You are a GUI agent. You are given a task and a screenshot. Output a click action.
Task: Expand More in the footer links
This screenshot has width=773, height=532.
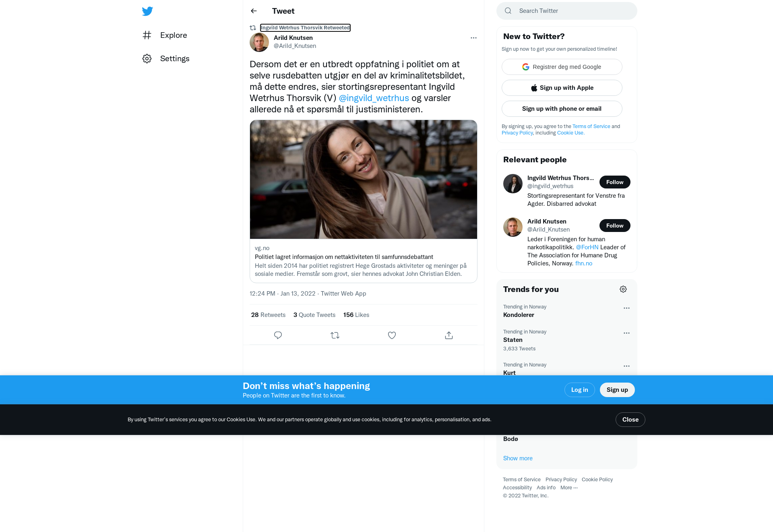(569, 488)
